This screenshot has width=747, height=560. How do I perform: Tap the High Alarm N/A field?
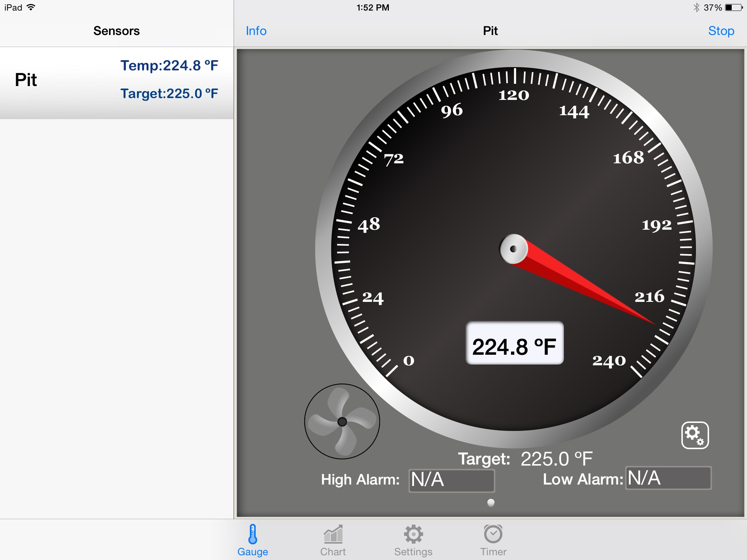[x=452, y=480]
